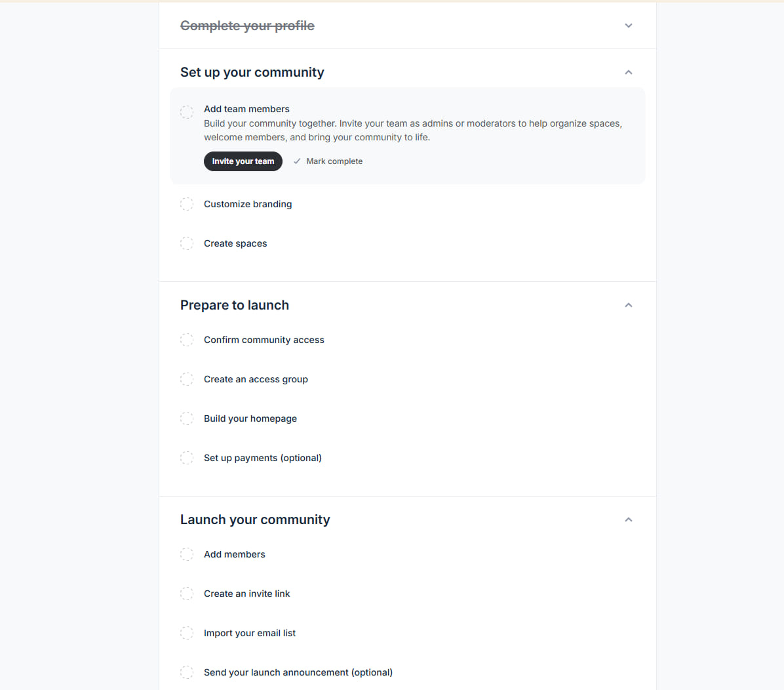Check the Add members circle
This screenshot has width=784, height=690.
[187, 554]
